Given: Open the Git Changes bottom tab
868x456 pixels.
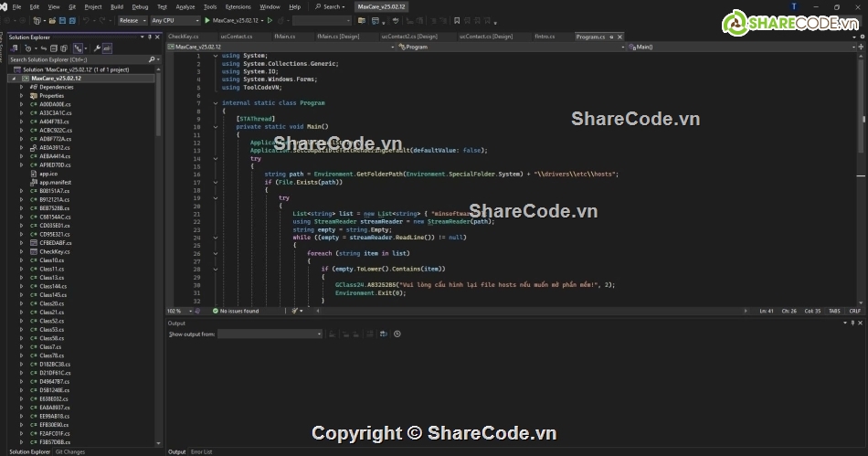Looking at the screenshot, I should click(70, 452).
